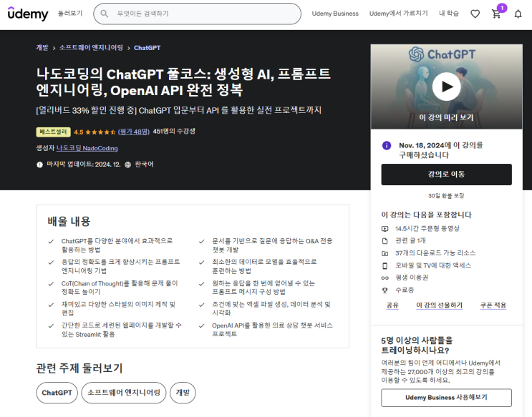This screenshot has width=532, height=417.
Task: Open 내 학습 menu item
Action: [448, 13]
